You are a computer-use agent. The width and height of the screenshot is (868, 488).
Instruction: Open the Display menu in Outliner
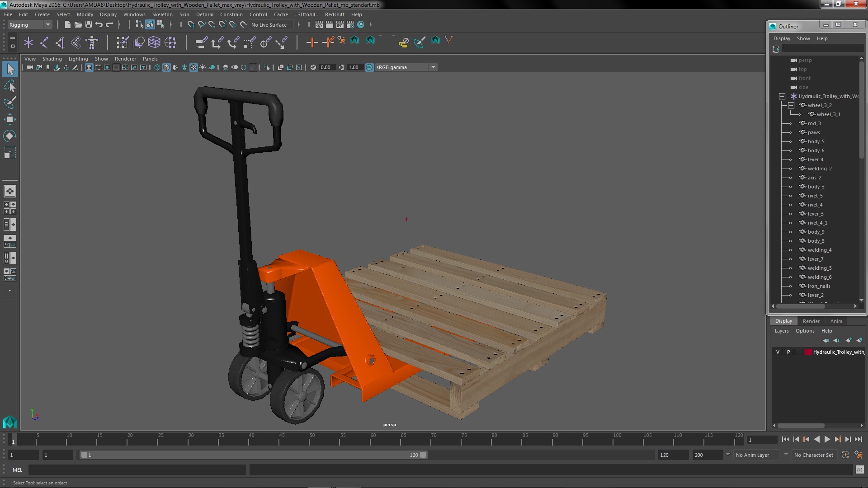[x=782, y=38]
